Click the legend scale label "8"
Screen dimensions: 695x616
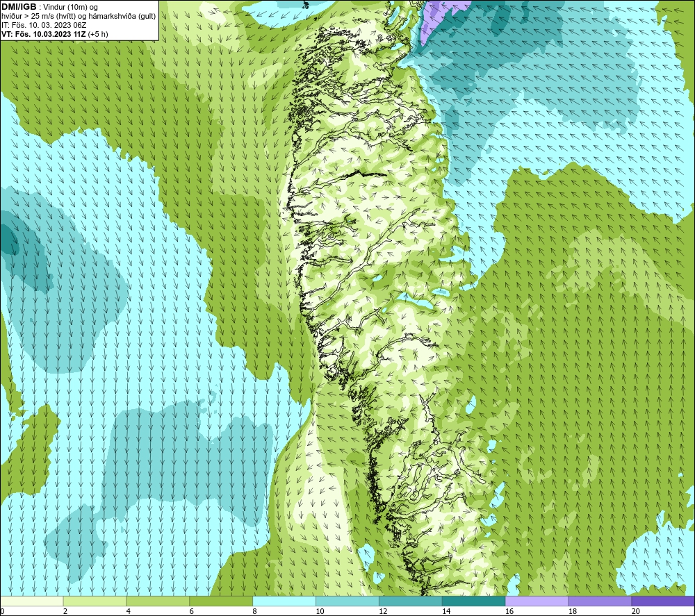pyautogui.click(x=255, y=611)
